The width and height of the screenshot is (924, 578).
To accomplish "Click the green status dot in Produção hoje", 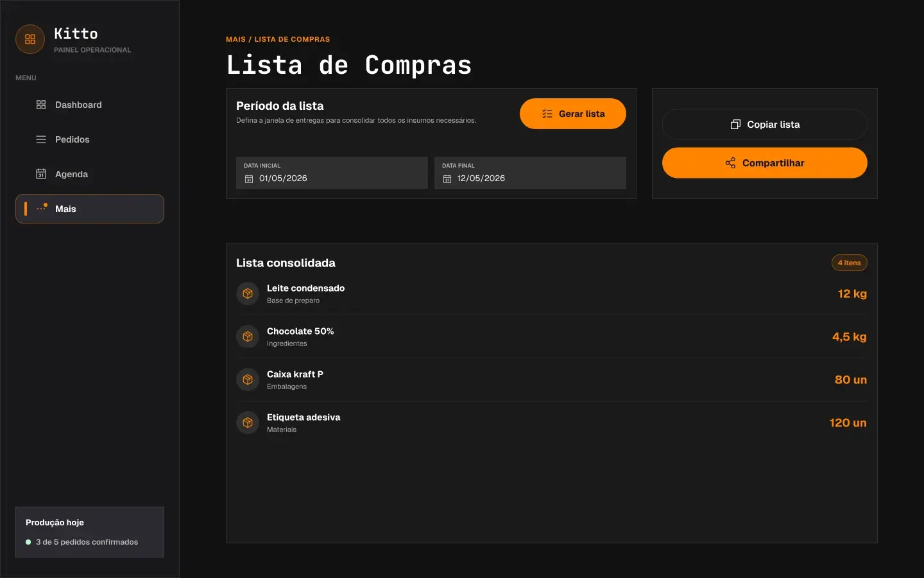I will point(28,542).
